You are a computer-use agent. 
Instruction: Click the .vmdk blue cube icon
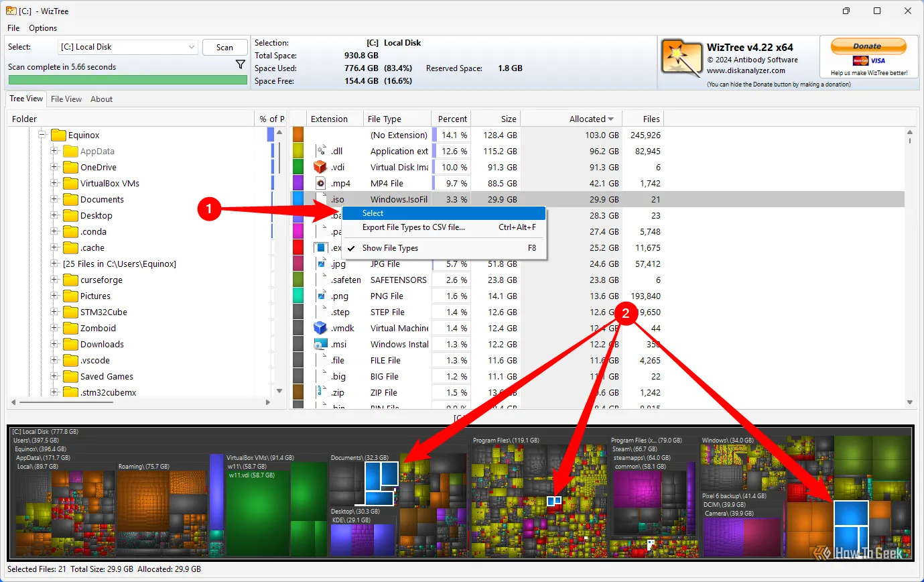(320, 328)
